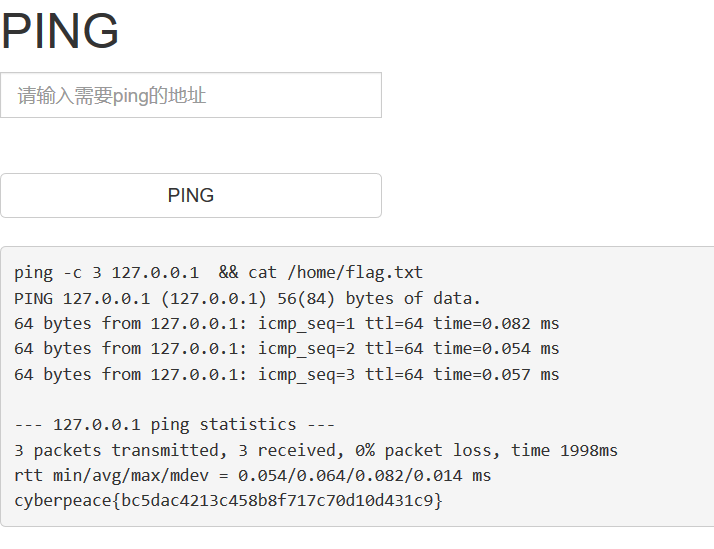This screenshot has height=549, width=714.
Task: Click the icmp_seq=3 reply line
Action: [x=286, y=374]
